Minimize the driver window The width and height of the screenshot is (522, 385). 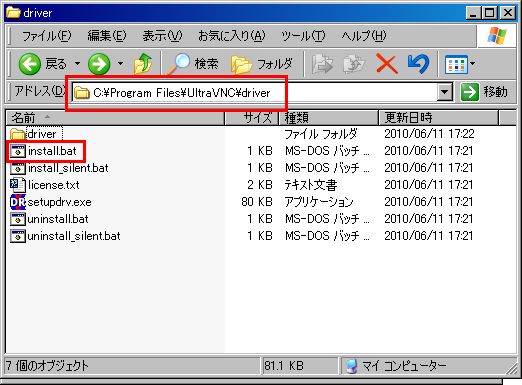(473, 13)
